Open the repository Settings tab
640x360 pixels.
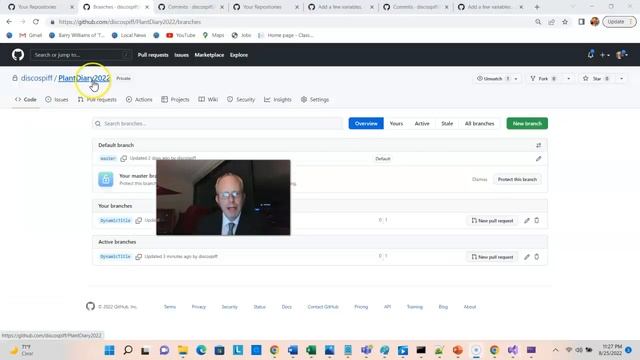tap(315, 100)
